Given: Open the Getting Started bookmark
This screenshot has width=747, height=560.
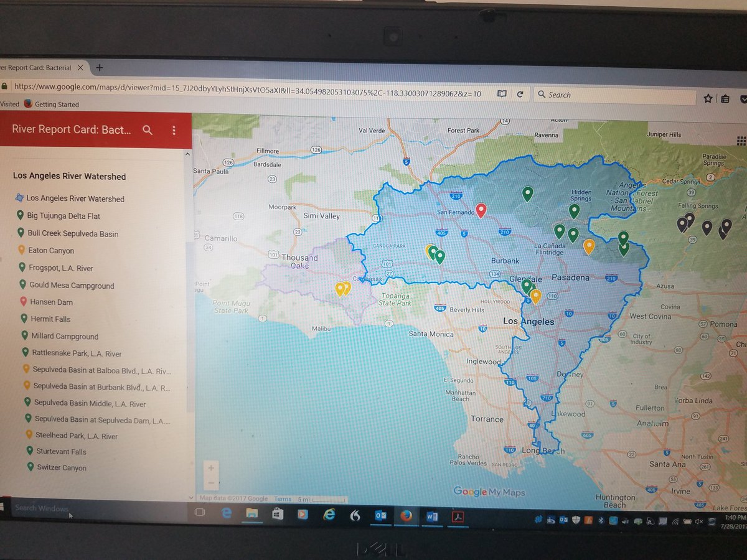Looking at the screenshot, I should click(52, 105).
